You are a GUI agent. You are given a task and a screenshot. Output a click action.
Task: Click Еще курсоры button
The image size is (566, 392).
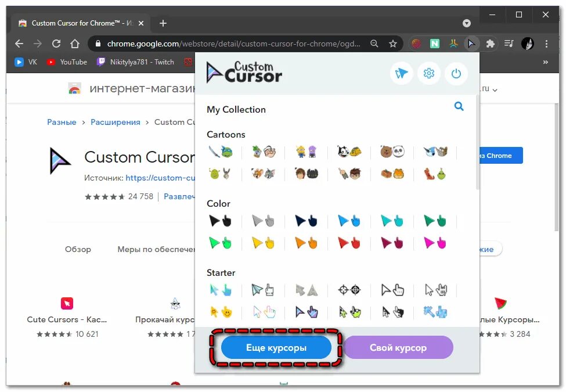pos(276,348)
